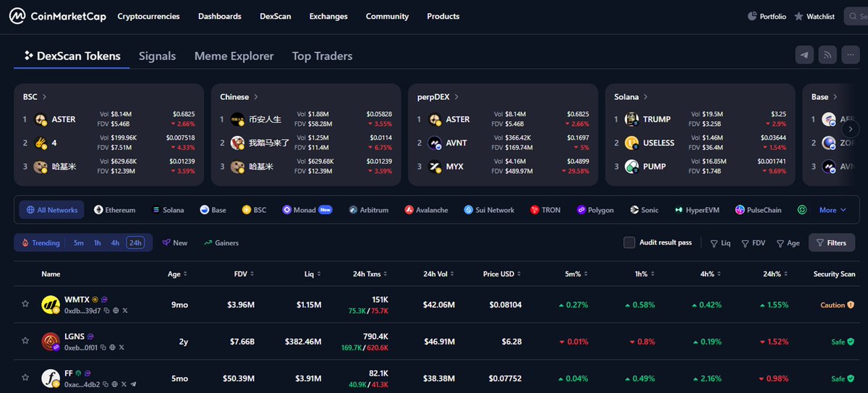Tick the Audit result pass checkbox
Viewport: 868px width, 393px height.
[629, 242]
